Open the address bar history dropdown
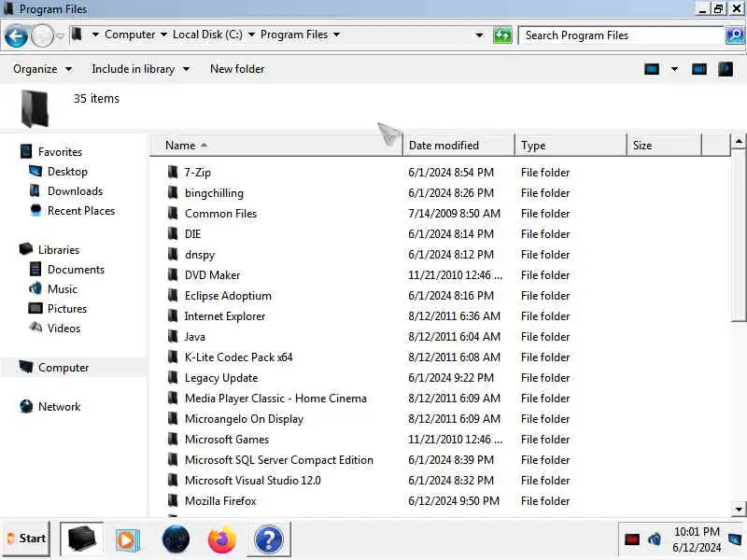This screenshot has width=747, height=560. click(479, 35)
